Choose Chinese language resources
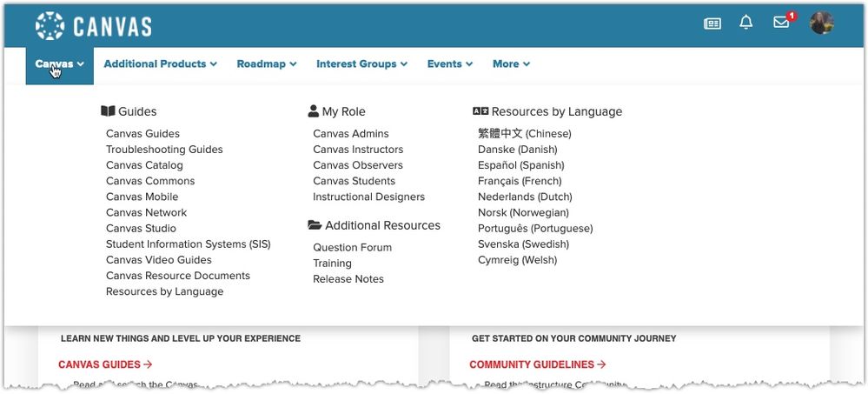This screenshot has height=394, width=868. click(525, 134)
